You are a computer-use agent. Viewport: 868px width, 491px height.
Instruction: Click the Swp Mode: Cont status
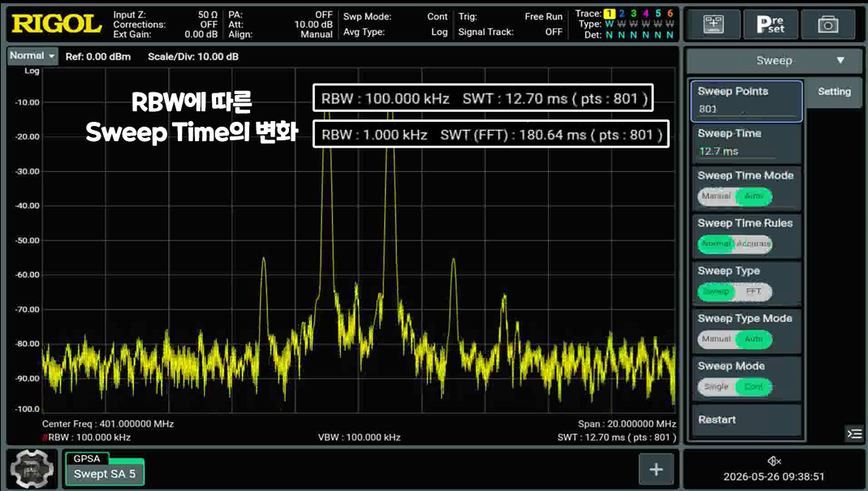[395, 16]
